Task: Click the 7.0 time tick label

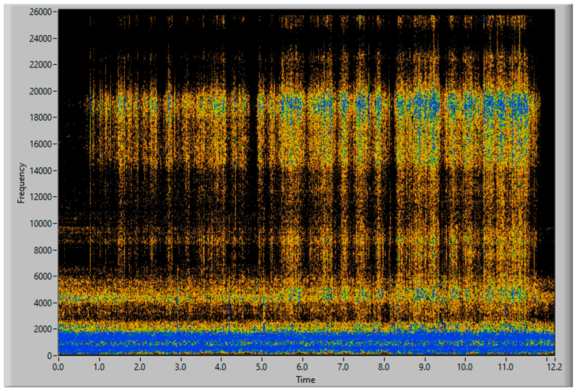Action: pos(343,367)
